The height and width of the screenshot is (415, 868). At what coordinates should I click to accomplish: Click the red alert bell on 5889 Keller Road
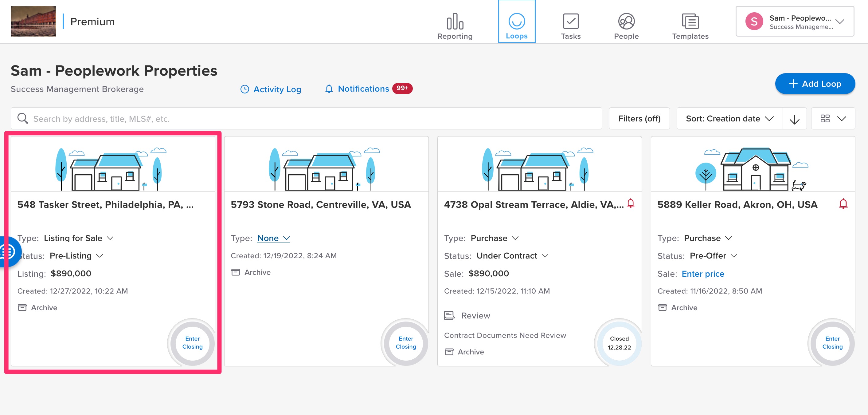click(x=843, y=204)
